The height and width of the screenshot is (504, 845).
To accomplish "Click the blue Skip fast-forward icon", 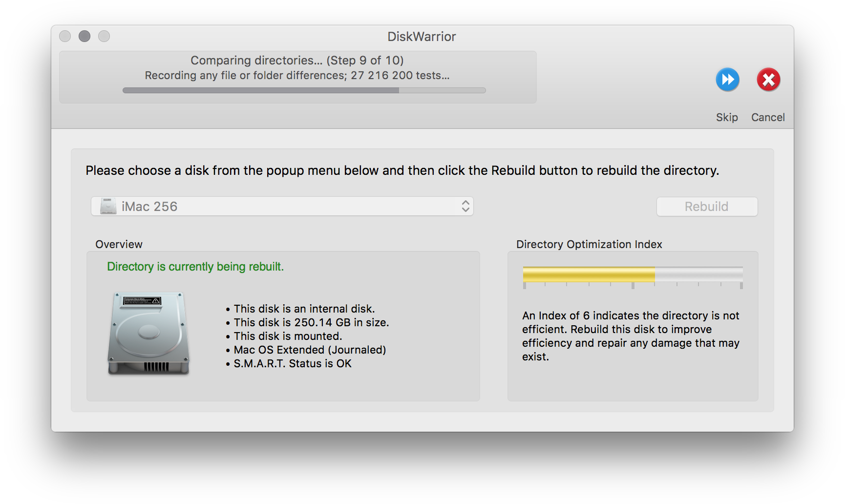I will (x=727, y=80).
